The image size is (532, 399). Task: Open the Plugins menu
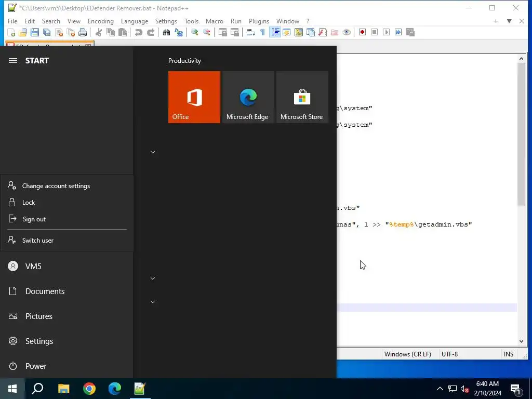(259, 21)
